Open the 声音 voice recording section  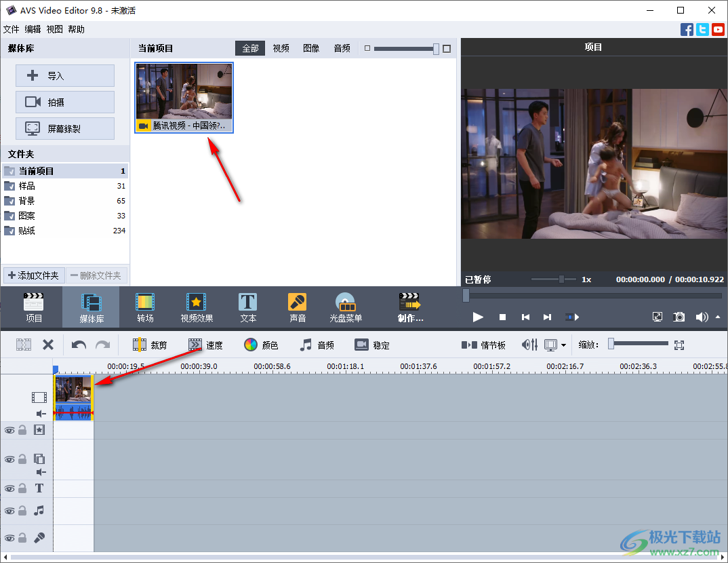[x=297, y=307]
